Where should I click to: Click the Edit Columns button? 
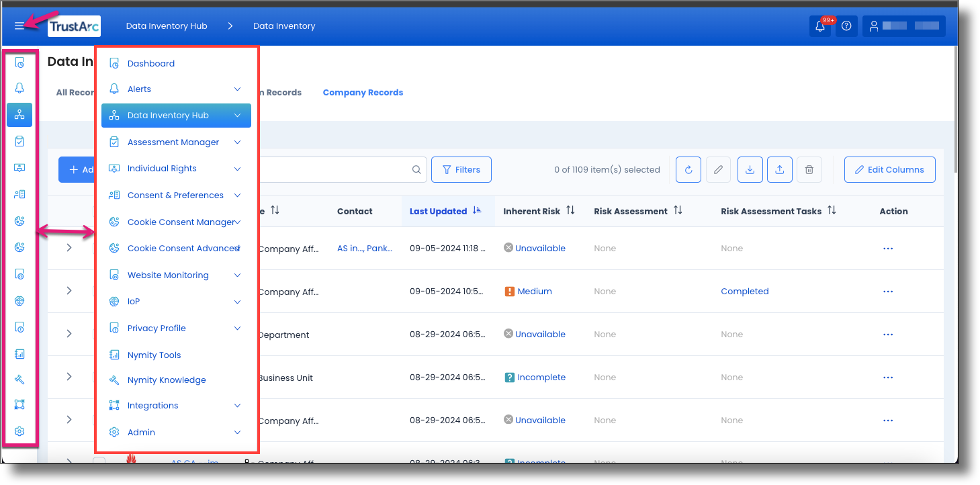click(889, 170)
